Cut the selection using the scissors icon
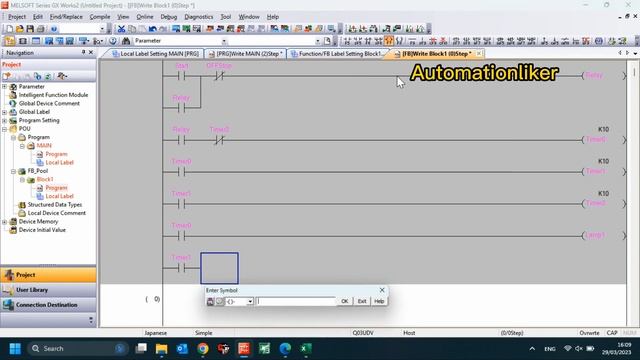The height and width of the screenshot is (360, 640). [121, 29]
